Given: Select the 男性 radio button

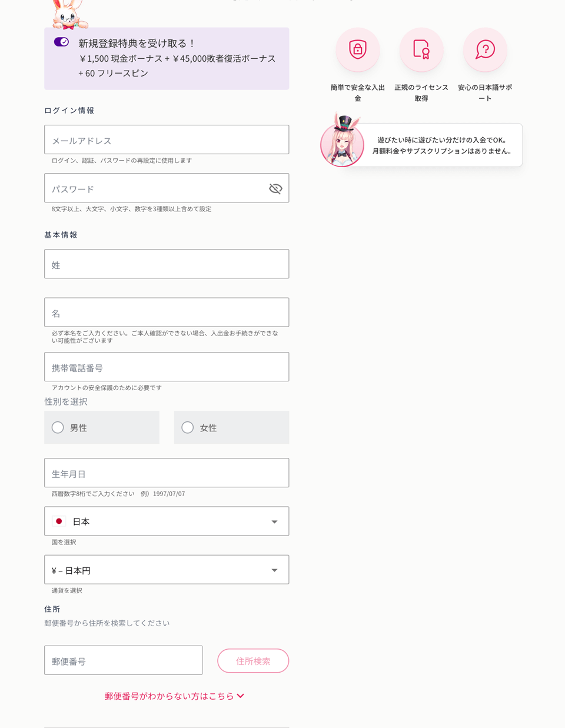Looking at the screenshot, I should (58, 428).
